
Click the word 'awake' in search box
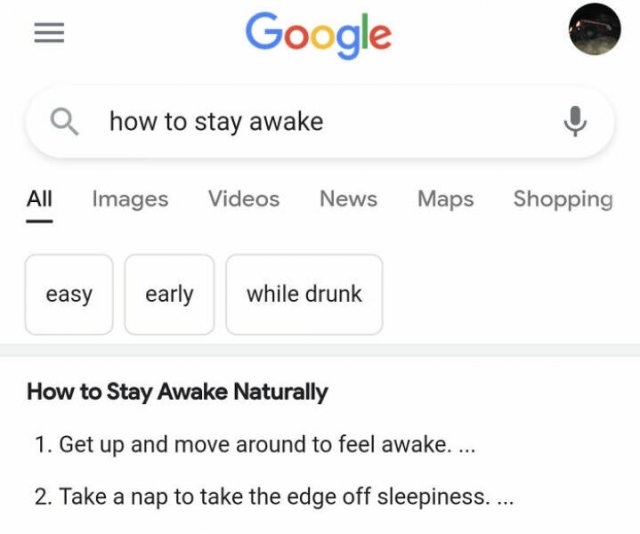(x=286, y=122)
